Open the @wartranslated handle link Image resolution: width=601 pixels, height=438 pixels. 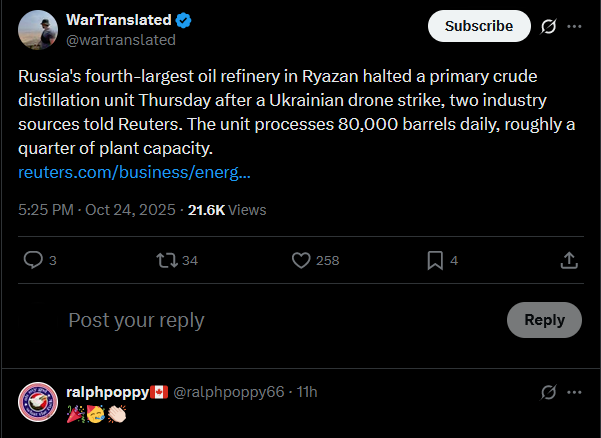[121, 40]
